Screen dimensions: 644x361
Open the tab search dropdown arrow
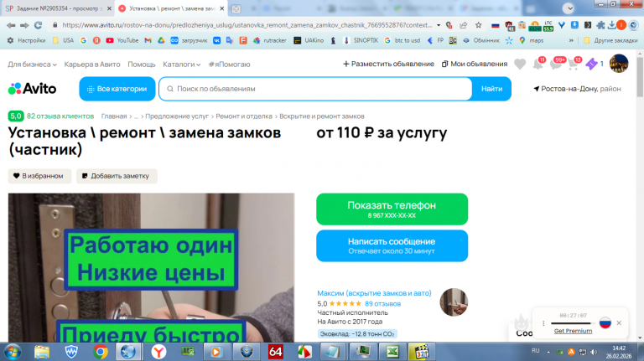[568, 8]
